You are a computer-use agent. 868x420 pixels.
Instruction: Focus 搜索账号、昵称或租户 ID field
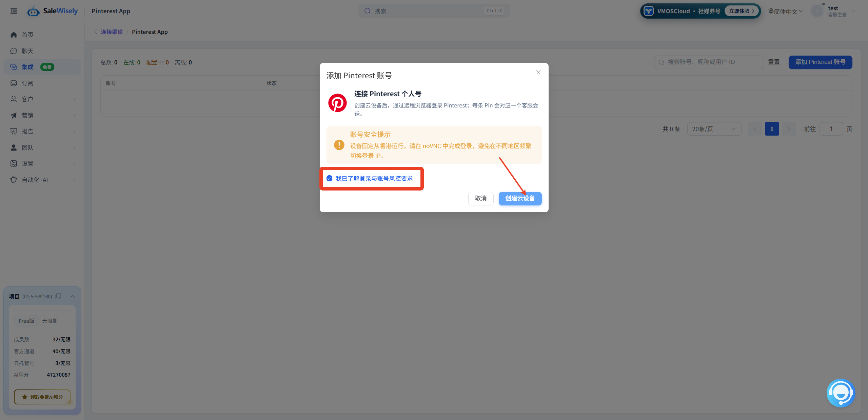[x=709, y=62]
